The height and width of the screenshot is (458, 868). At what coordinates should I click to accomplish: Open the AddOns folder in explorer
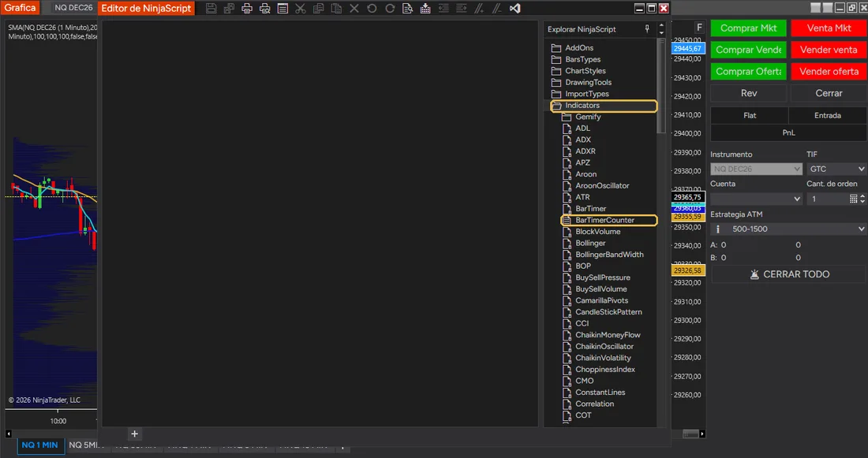[579, 47]
